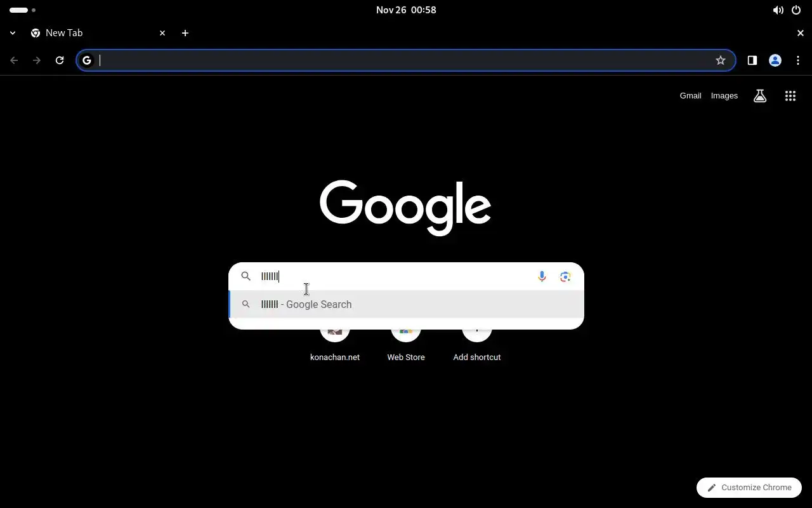The height and width of the screenshot is (508, 812).
Task: Open the clock showing Nov 26 00:58
Action: 406,10
